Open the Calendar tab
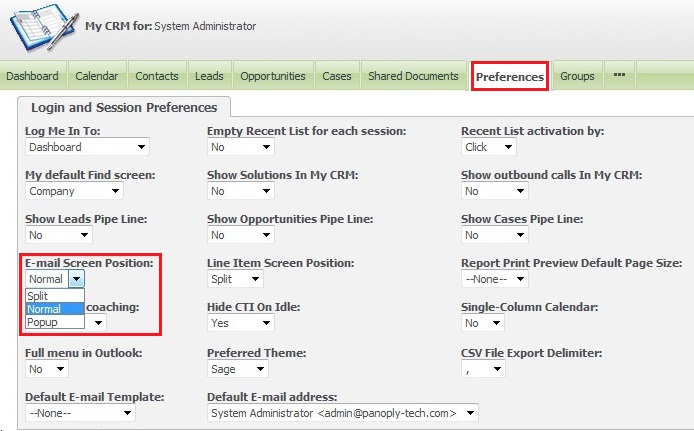 97,76
